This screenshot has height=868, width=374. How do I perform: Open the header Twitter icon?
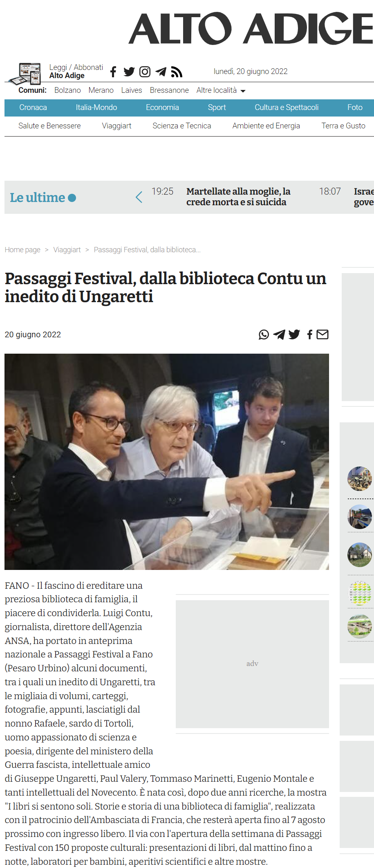point(129,72)
